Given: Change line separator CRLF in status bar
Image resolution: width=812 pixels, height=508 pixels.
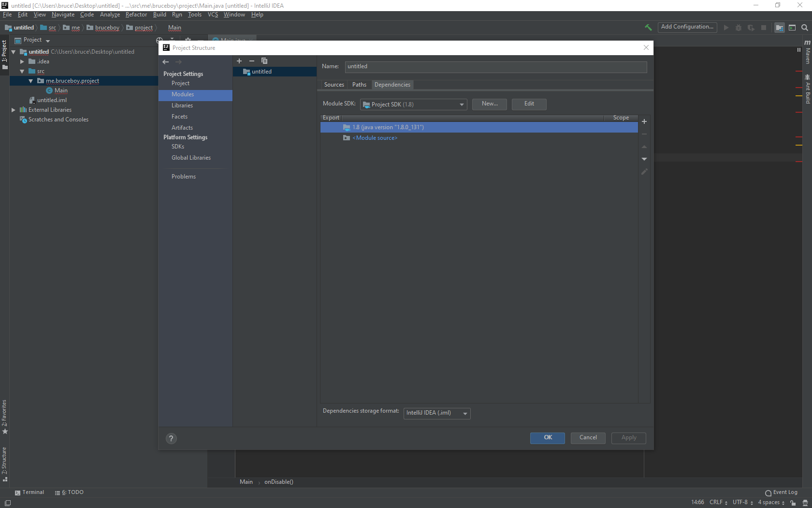Looking at the screenshot, I should (x=718, y=503).
